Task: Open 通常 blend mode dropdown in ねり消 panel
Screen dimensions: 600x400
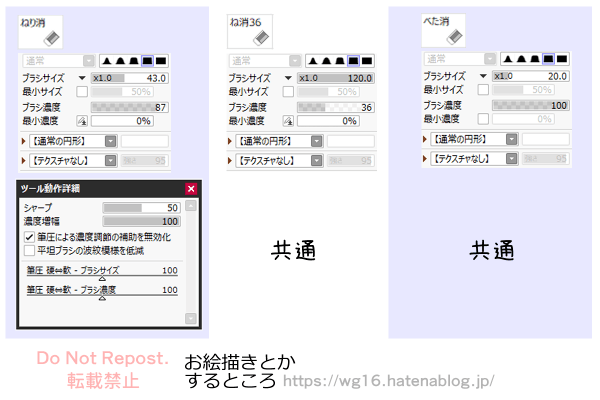Action: pyautogui.click(x=59, y=61)
